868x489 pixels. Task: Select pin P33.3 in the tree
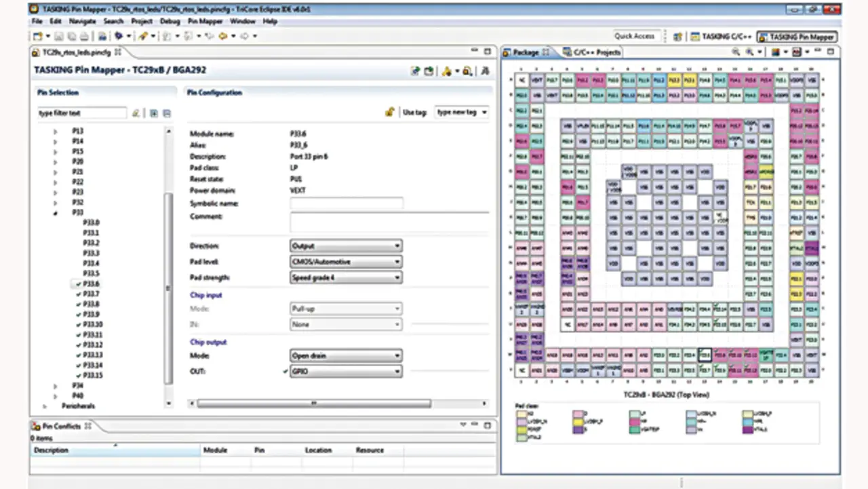point(91,253)
